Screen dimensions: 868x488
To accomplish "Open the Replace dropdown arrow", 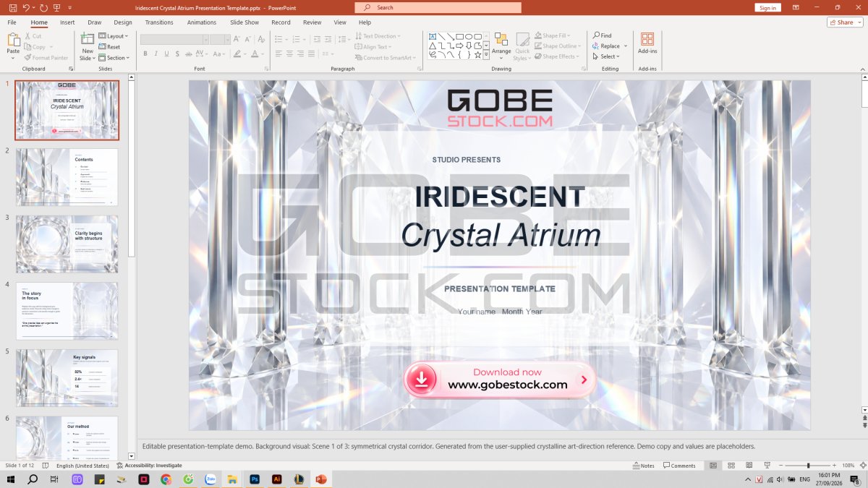I will click(x=626, y=46).
